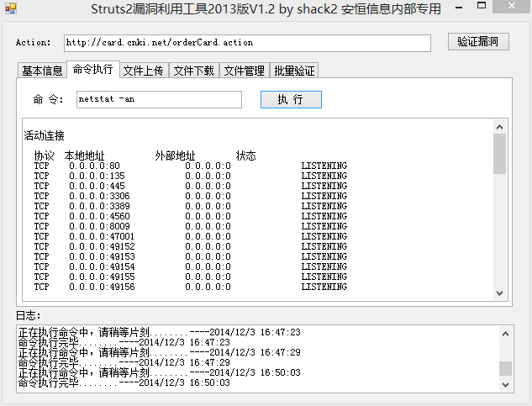
Task: Close the Struts2 tool window
Action: pos(512,7)
